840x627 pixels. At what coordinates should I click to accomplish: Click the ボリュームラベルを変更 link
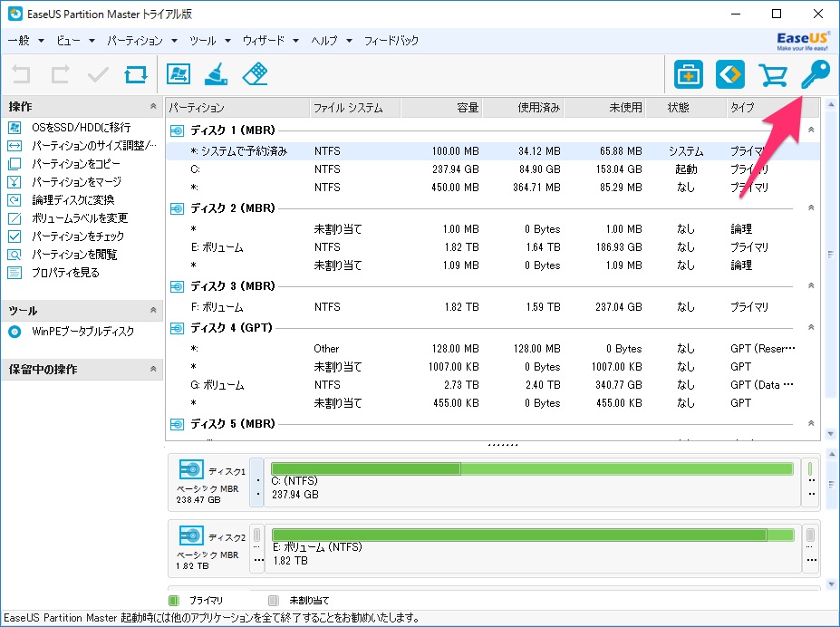tap(80, 218)
